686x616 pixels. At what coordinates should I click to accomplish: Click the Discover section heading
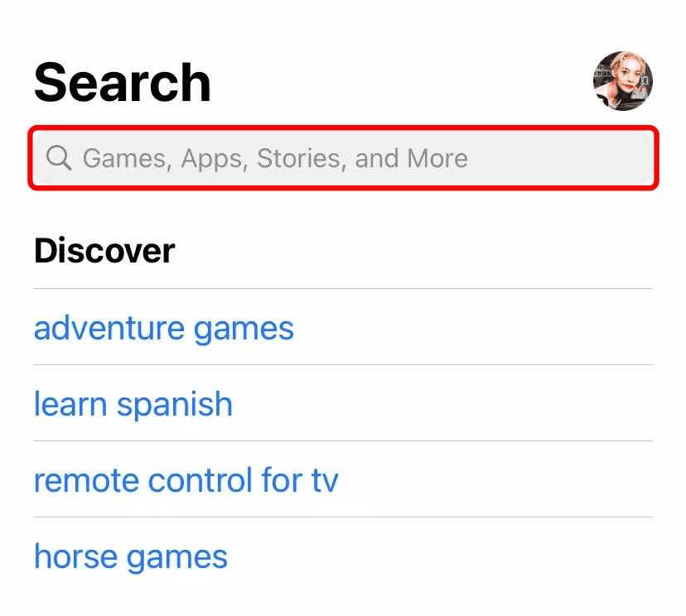104,251
